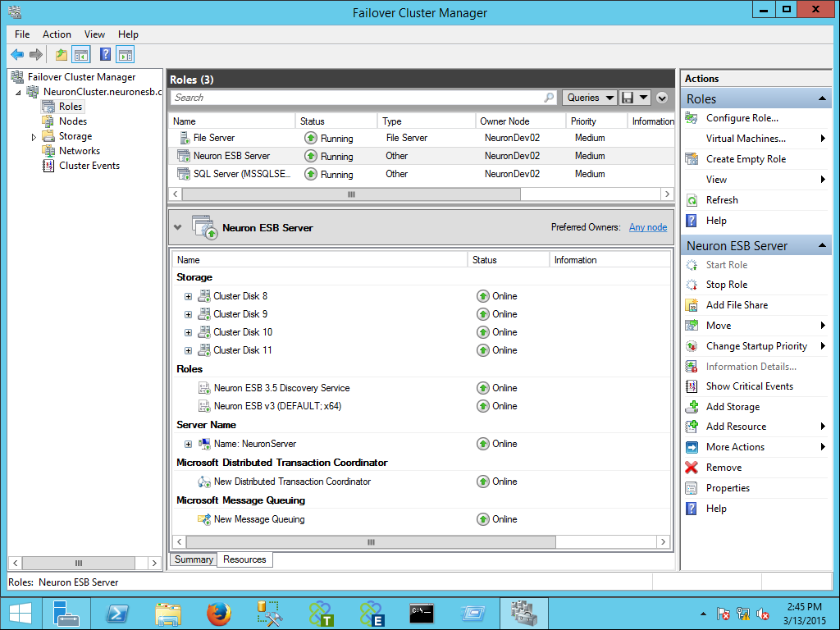Open File Explorer from the taskbar

pos(168,614)
